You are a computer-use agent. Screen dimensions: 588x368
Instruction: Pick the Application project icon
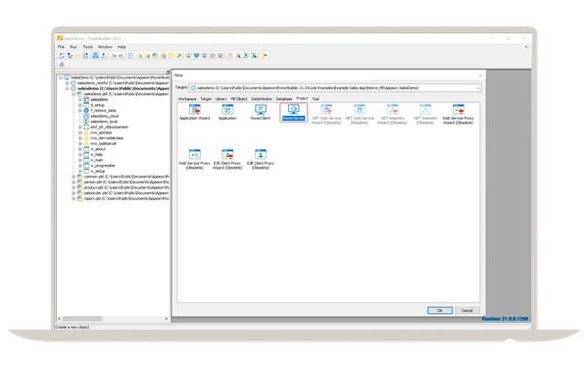click(x=227, y=113)
